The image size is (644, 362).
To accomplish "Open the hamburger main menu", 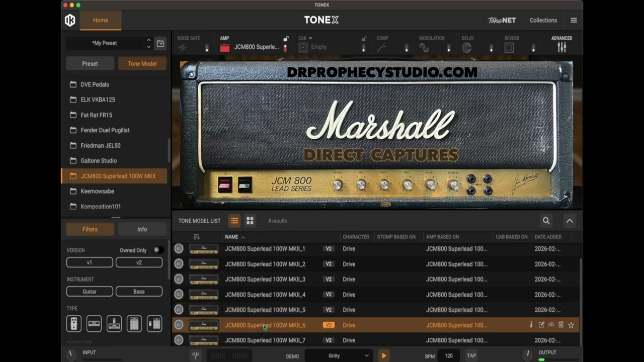I will pos(574,21).
